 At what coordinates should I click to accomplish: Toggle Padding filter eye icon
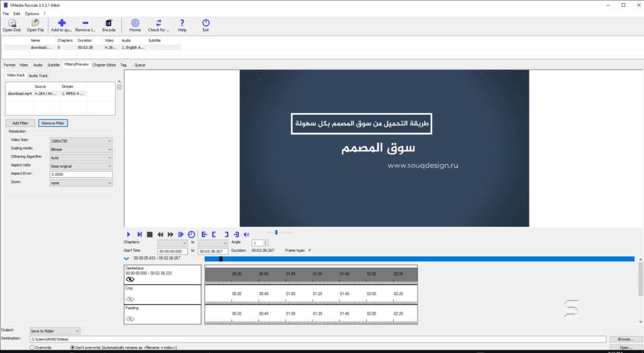pyautogui.click(x=130, y=318)
